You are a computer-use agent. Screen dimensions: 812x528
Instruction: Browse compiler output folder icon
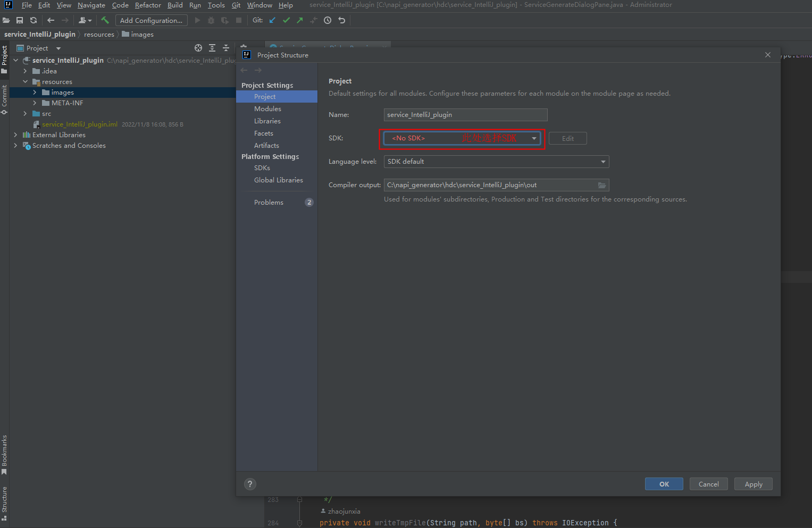(602, 185)
